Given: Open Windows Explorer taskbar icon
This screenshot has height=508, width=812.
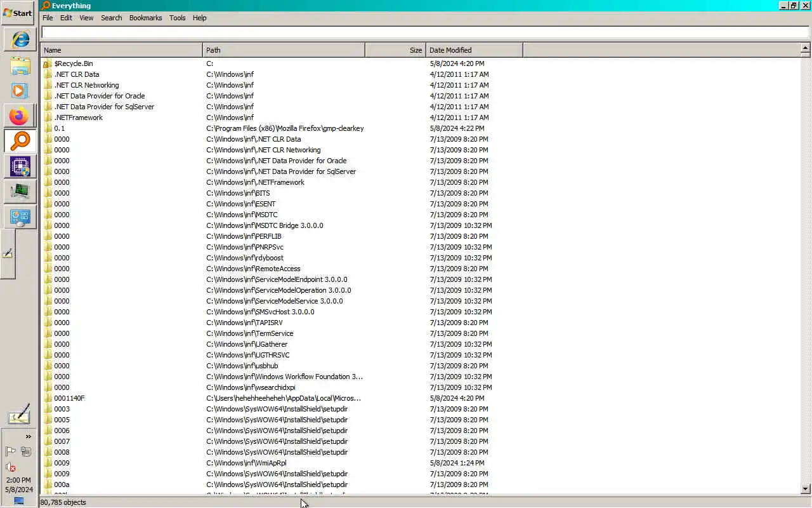Looking at the screenshot, I should 20,65.
